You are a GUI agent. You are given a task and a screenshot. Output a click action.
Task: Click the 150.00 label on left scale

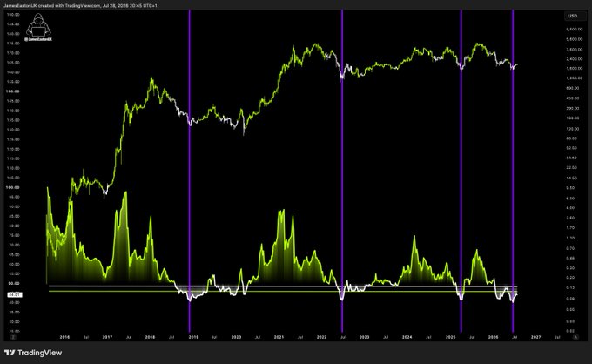13,91
